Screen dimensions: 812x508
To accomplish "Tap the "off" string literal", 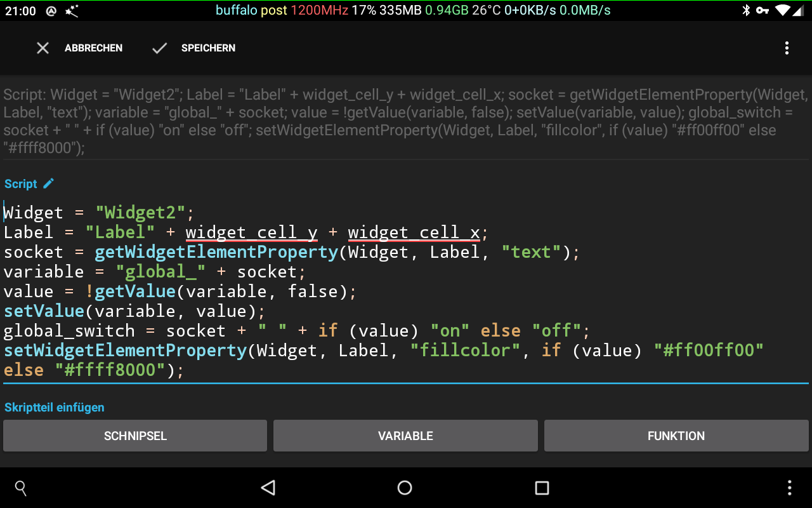I will (x=556, y=331).
